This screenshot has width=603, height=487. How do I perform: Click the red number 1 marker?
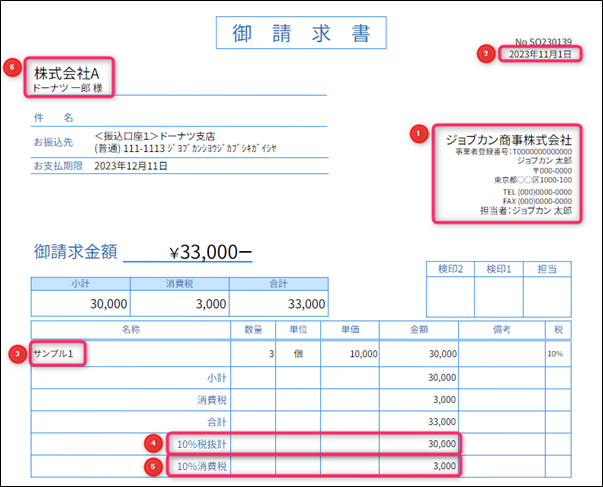(418, 131)
